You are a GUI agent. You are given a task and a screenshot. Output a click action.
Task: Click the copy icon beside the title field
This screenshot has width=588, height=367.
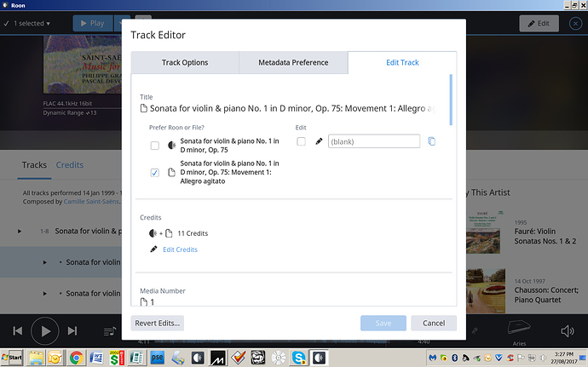(431, 141)
